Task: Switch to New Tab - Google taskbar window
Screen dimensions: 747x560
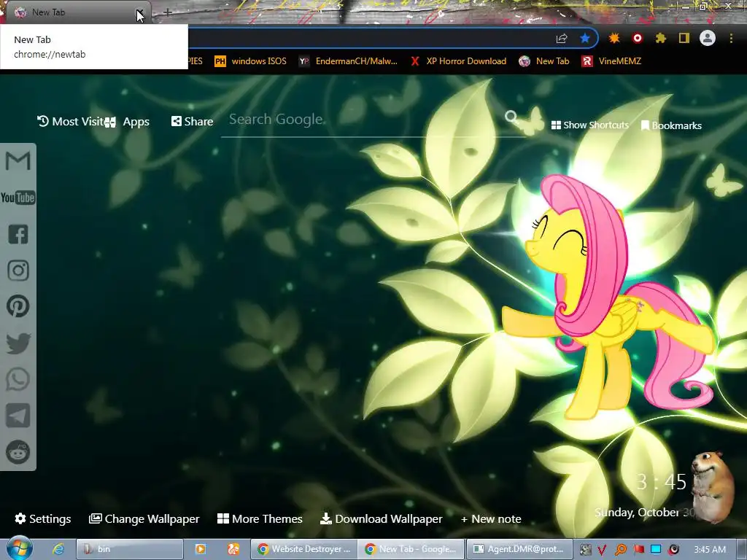Action: (x=411, y=549)
